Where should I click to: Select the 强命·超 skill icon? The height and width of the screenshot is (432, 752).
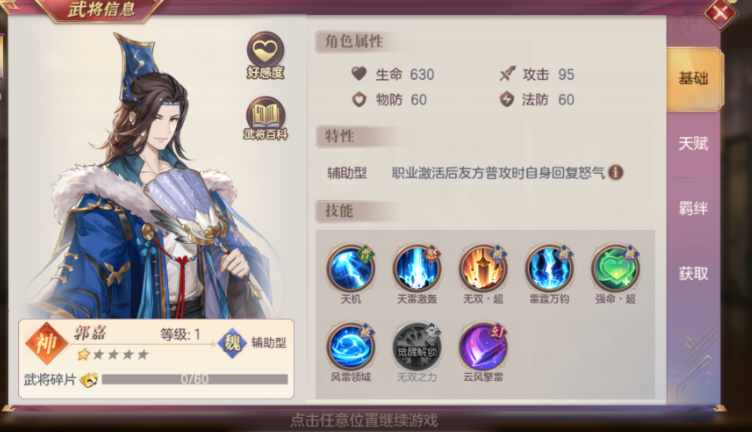[x=615, y=268]
